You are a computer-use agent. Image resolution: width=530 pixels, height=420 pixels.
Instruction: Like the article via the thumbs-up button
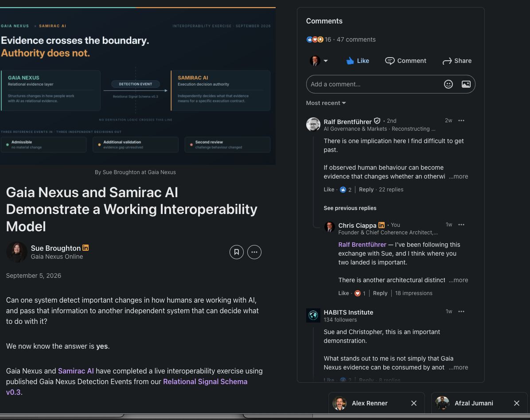point(358,61)
